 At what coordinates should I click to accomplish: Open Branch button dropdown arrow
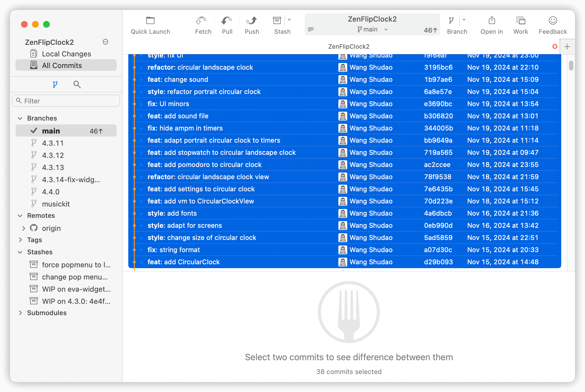[x=464, y=20]
